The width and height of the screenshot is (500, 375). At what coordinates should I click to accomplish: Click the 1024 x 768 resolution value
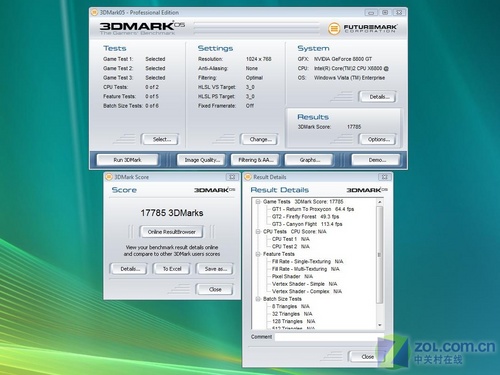258,59
